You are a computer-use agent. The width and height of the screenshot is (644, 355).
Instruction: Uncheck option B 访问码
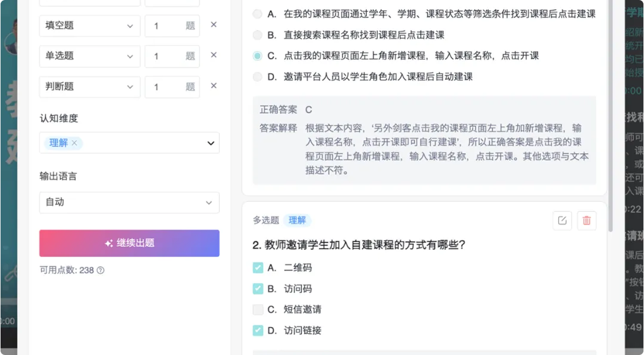(x=258, y=288)
